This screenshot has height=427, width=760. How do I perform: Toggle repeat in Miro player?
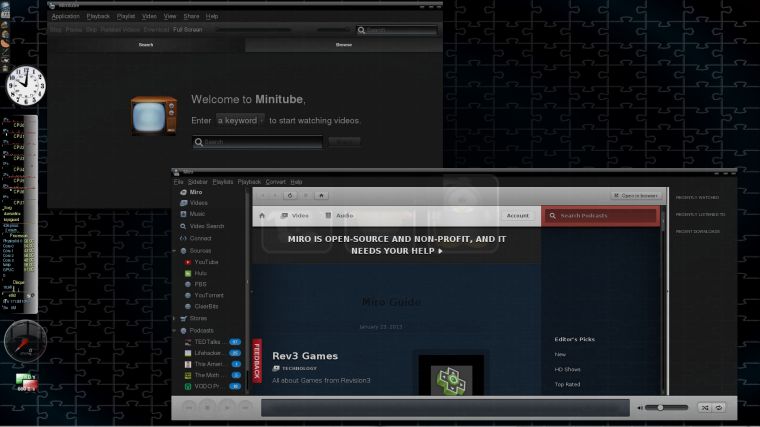[x=719, y=408]
